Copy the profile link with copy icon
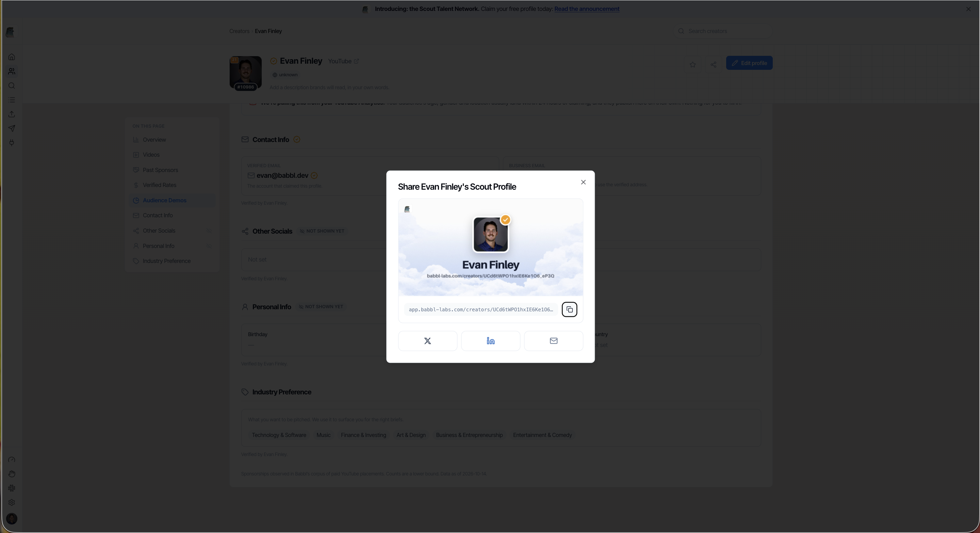Viewport: 980px width, 533px height. pyautogui.click(x=569, y=309)
